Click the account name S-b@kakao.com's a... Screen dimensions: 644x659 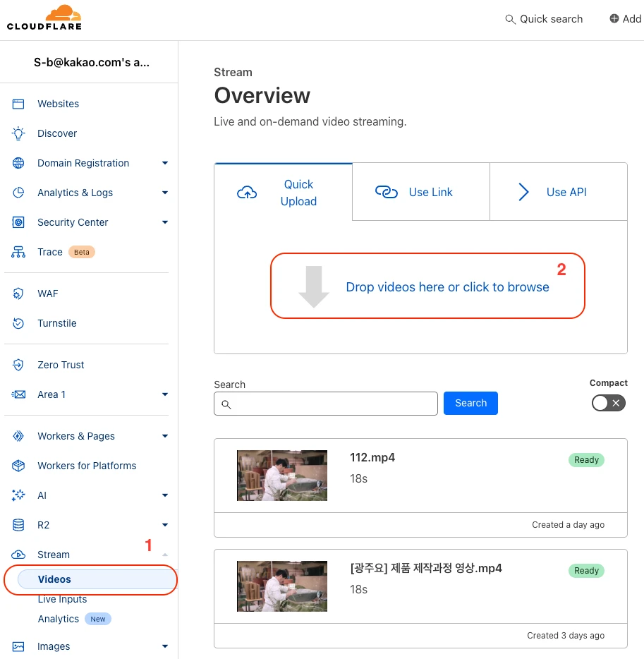point(92,62)
